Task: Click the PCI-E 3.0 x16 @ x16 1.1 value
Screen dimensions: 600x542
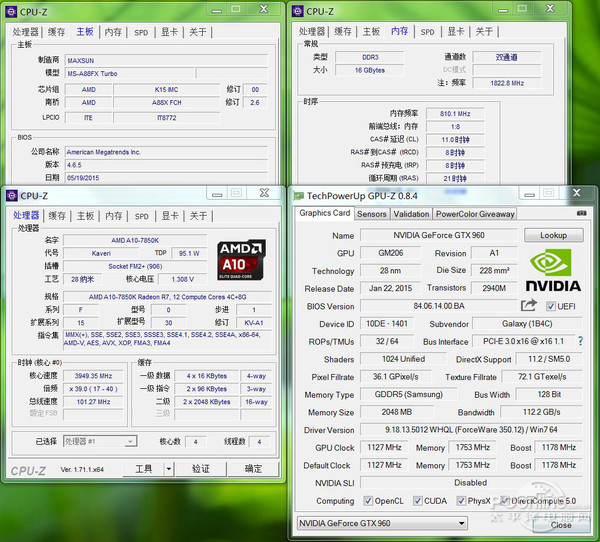Action: [x=523, y=341]
